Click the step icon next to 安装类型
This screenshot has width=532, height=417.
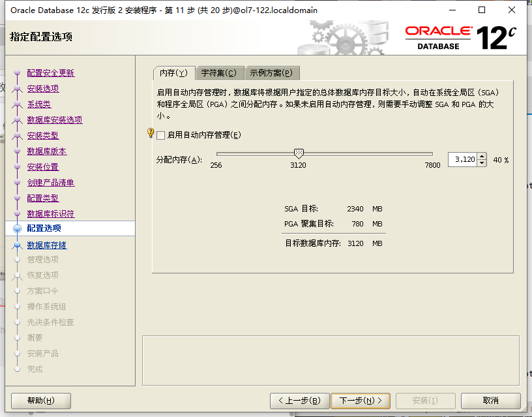16,135
